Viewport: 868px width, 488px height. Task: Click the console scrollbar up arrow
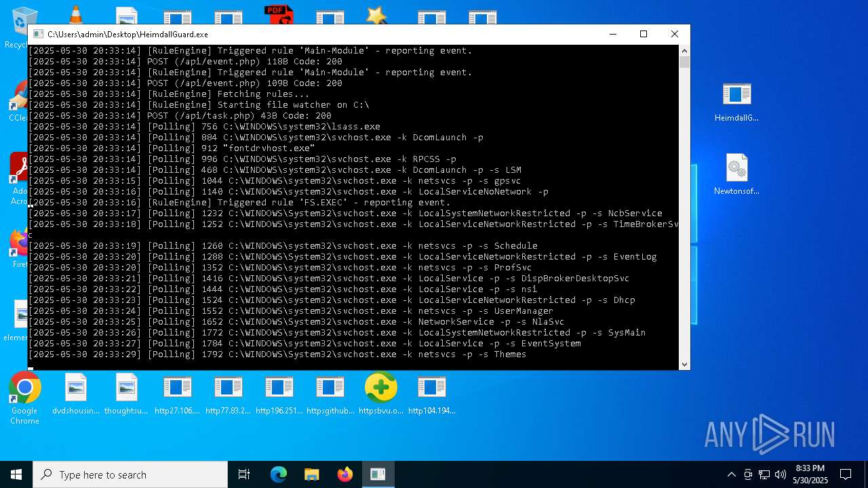coord(684,51)
